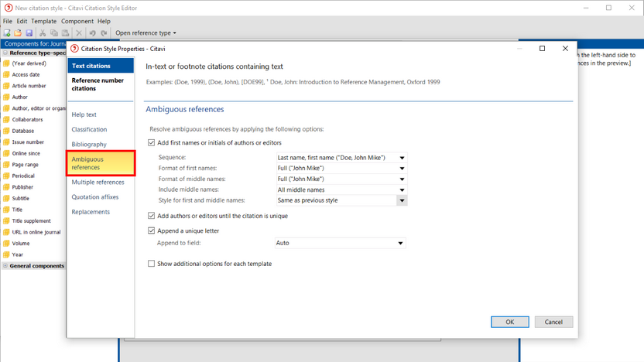Open the Format of middle names dropdown

click(x=341, y=179)
